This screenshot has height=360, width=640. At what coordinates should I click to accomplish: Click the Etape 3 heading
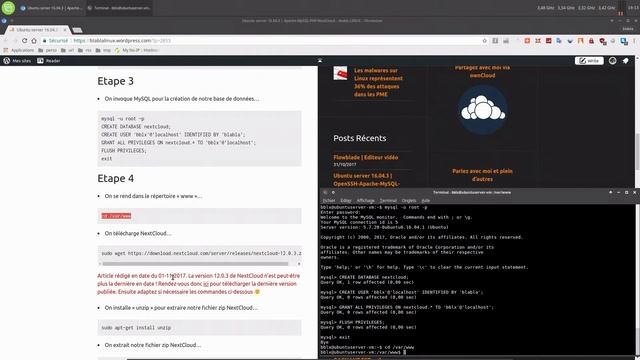click(x=116, y=81)
